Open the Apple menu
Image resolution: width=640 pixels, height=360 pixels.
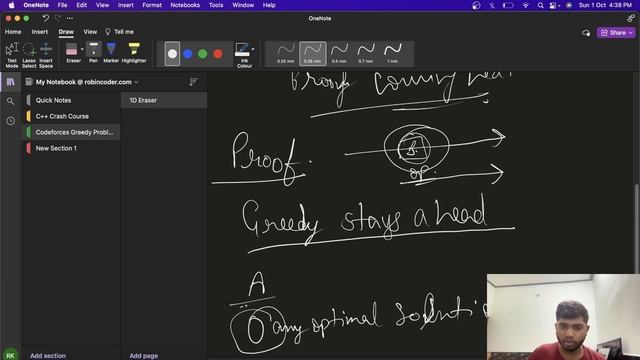11,5
